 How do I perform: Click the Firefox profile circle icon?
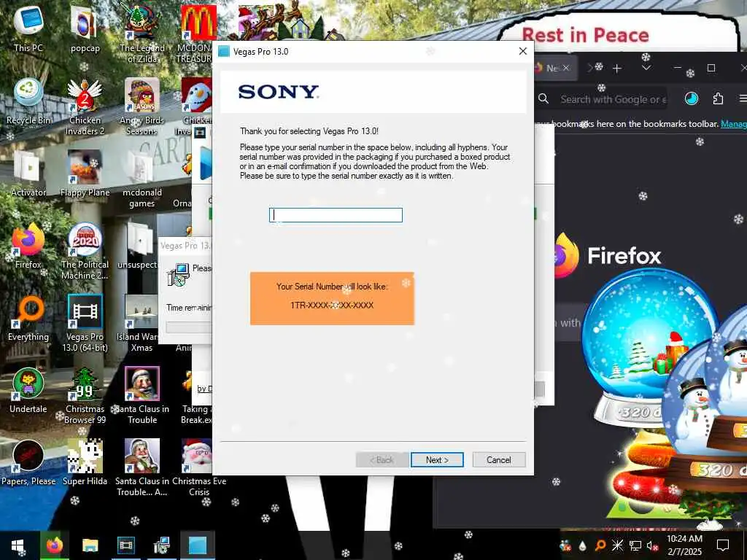[x=692, y=98]
